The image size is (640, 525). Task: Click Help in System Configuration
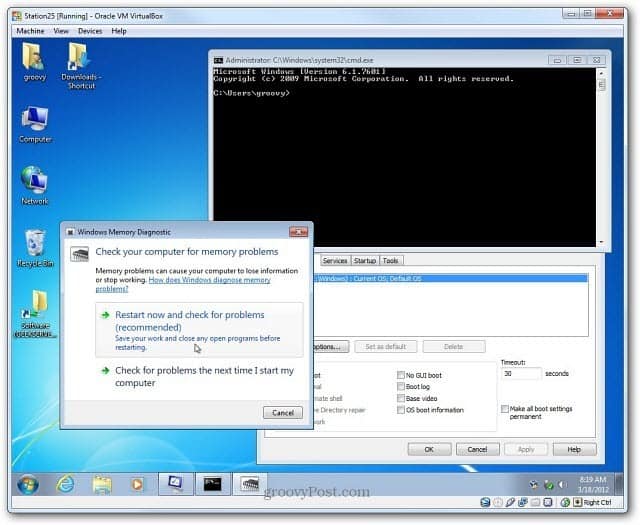[x=574, y=449]
